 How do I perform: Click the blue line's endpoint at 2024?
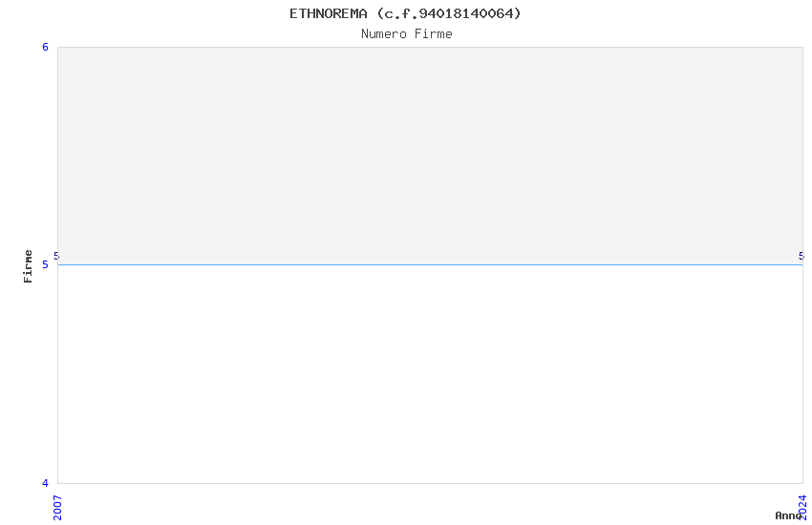point(802,264)
